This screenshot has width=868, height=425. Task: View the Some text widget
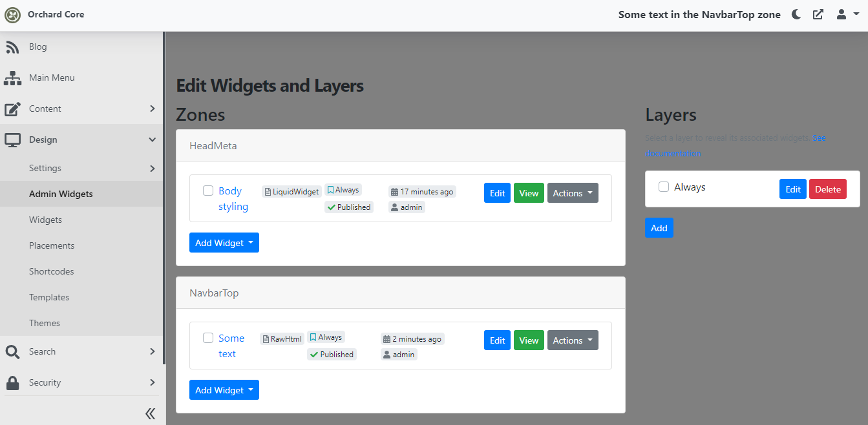click(x=529, y=340)
